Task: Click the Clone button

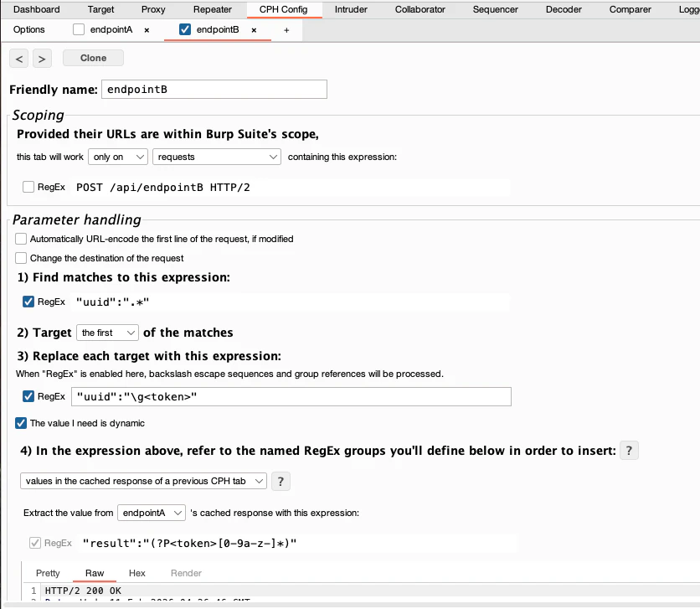Action: pyautogui.click(x=93, y=58)
